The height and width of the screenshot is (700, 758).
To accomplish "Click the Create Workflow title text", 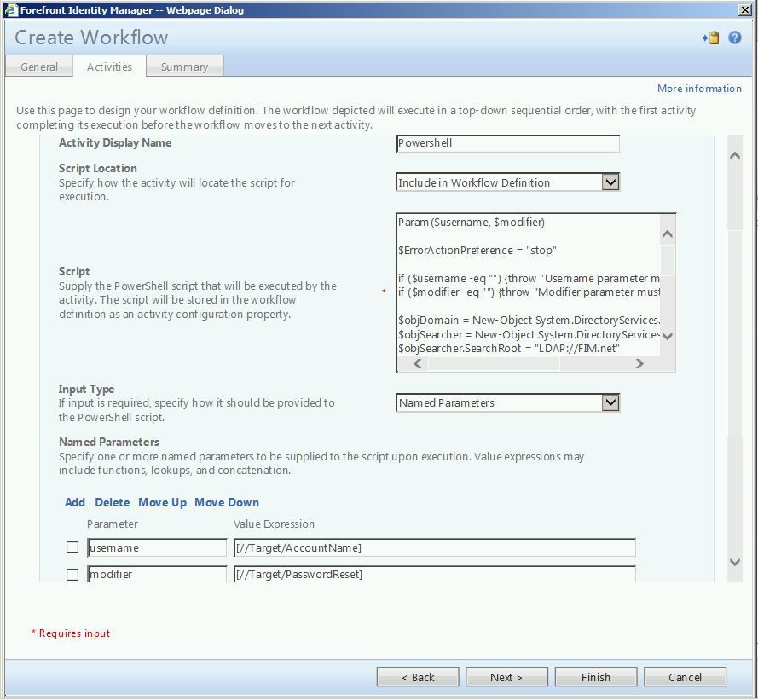I will point(91,38).
